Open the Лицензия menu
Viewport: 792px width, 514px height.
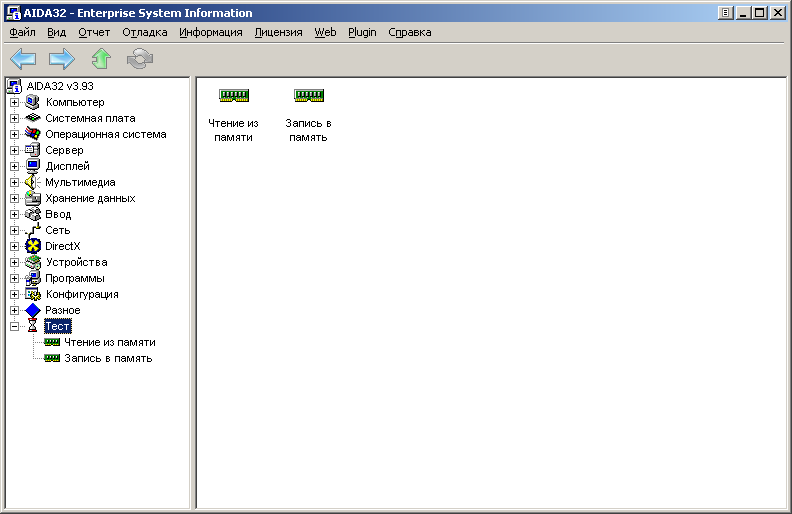pos(278,32)
